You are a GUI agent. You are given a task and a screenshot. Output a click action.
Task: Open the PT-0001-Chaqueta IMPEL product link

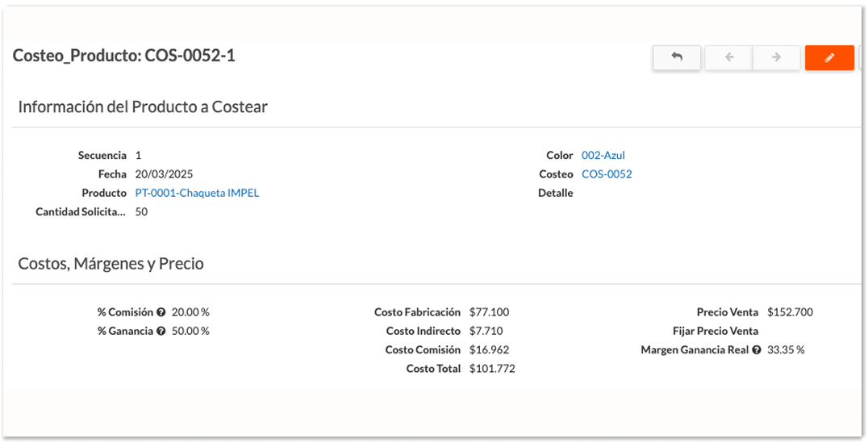tap(197, 193)
